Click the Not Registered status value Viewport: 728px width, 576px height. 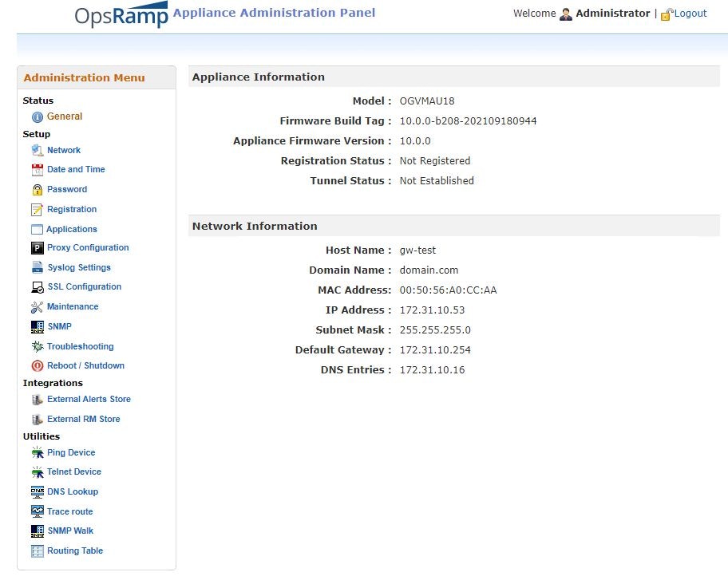pos(435,161)
